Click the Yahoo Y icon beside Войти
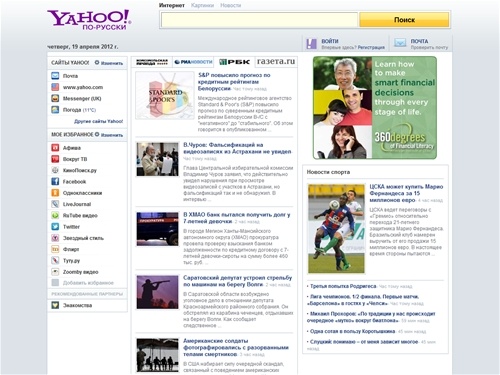Image resolution: width=500 pixels, height=375 pixels. (311, 44)
